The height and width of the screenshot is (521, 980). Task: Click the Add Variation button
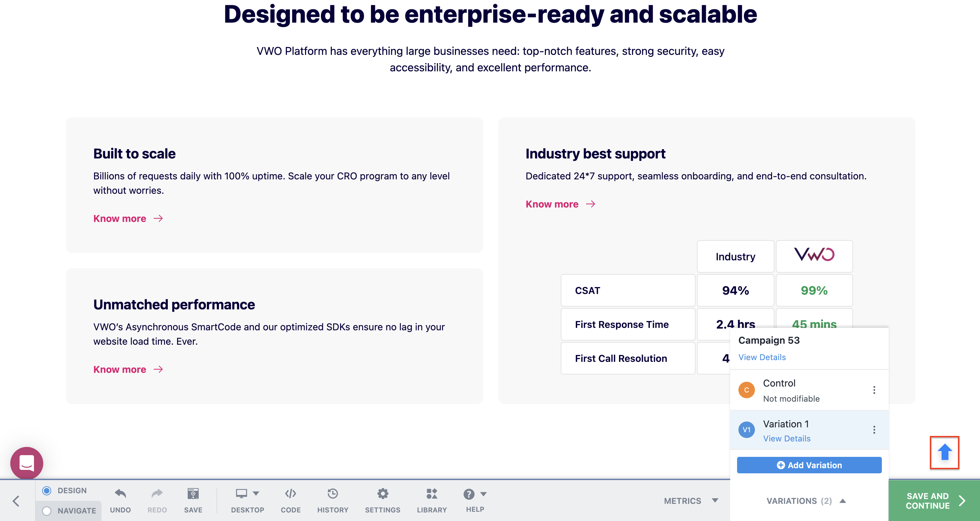point(809,465)
